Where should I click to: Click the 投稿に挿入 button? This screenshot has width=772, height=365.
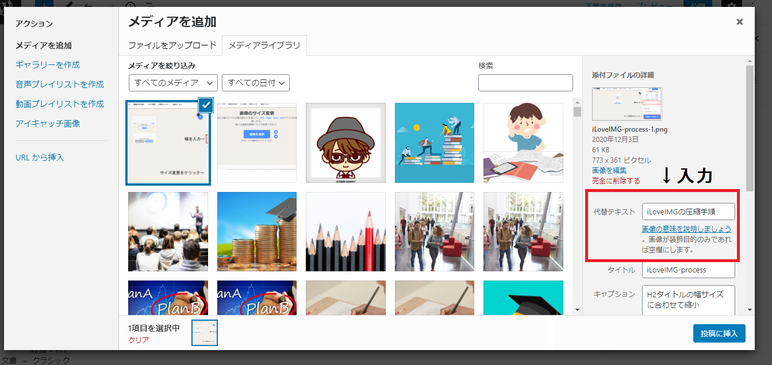[x=719, y=333]
